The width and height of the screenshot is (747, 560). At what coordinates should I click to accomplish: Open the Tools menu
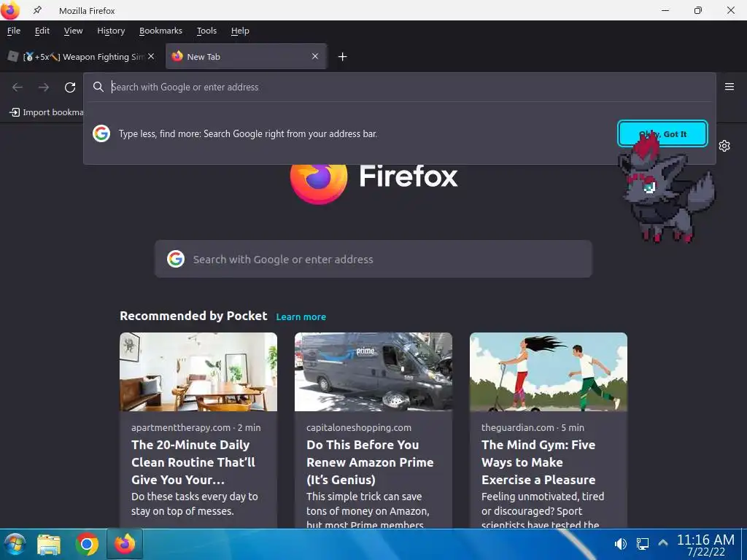pos(206,31)
